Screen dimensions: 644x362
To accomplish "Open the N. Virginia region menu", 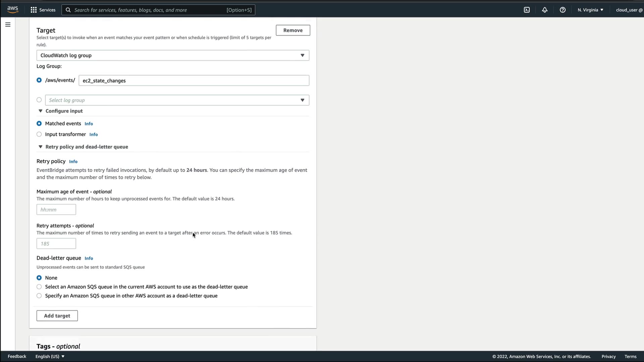I will (590, 10).
